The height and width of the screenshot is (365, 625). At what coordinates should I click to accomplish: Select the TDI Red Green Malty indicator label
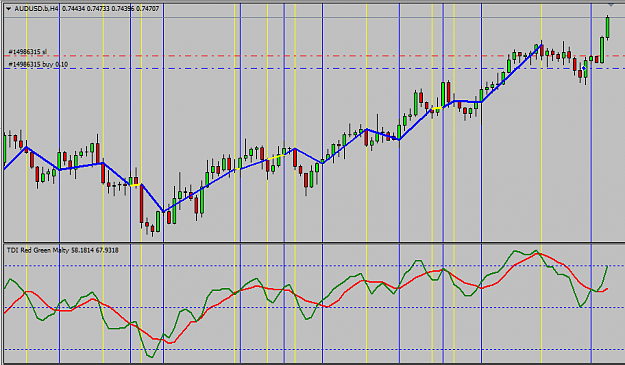click(x=38, y=250)
